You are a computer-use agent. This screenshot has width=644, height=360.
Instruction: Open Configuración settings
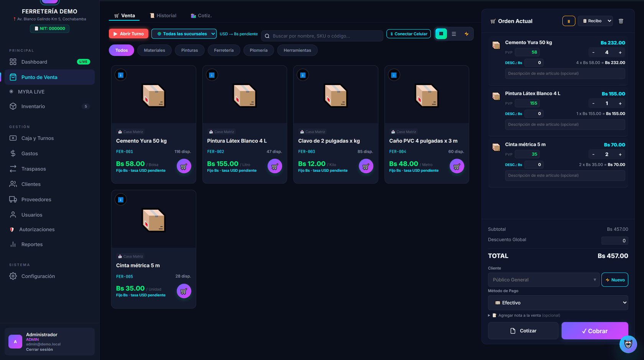coord(49,276)
